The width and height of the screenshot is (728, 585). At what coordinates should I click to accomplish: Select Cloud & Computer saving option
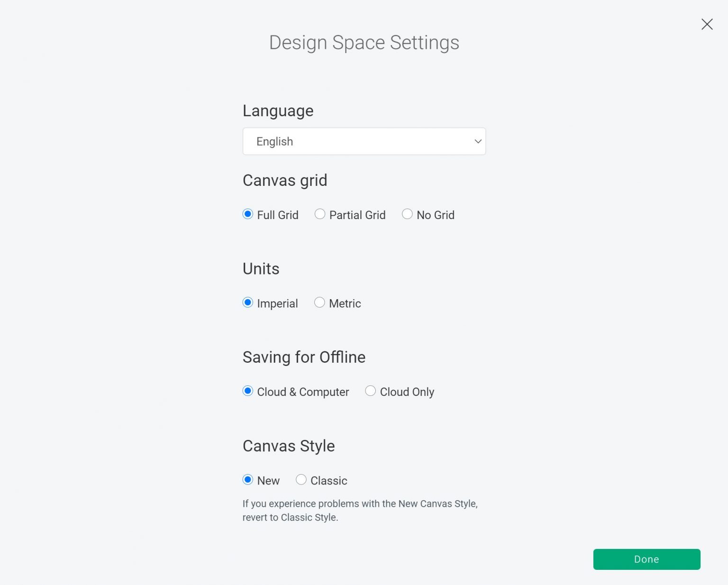point(247,391)
